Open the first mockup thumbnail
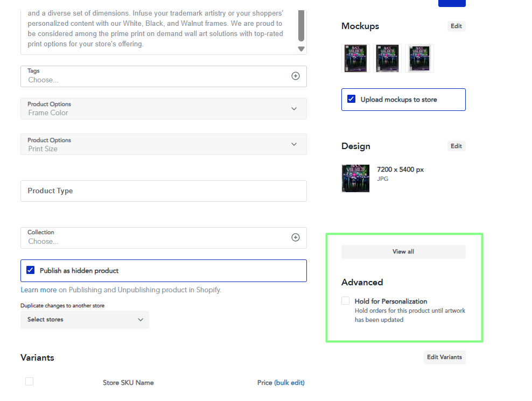Viewport: 532px width, 401px height. point(356,58)
